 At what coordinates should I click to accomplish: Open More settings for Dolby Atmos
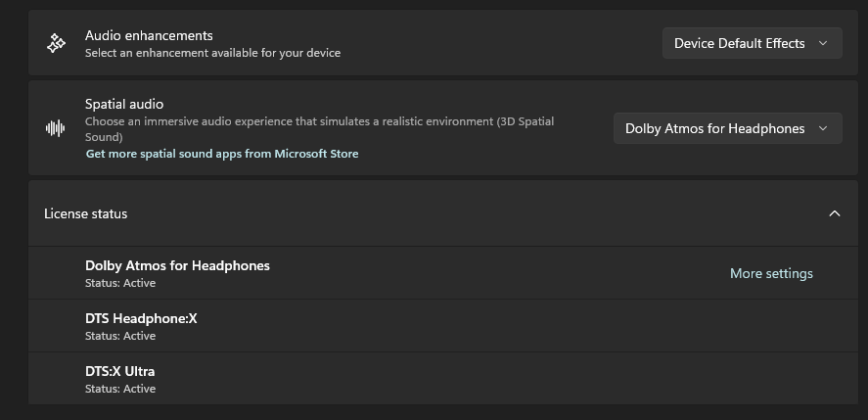tap(771, 273)
